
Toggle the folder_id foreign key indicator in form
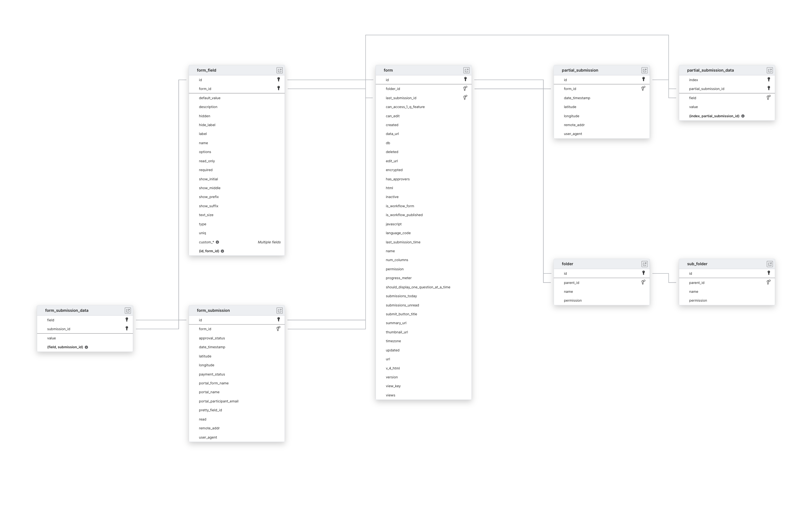(x=465, y=89)
